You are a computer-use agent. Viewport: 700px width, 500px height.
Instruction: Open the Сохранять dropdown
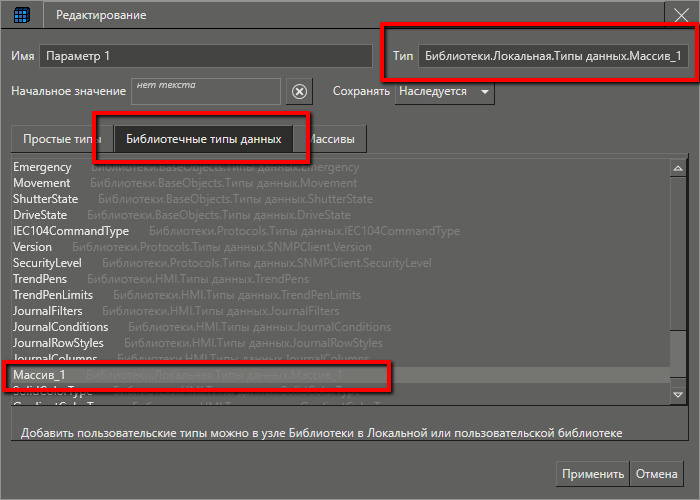tap(445, 92)
